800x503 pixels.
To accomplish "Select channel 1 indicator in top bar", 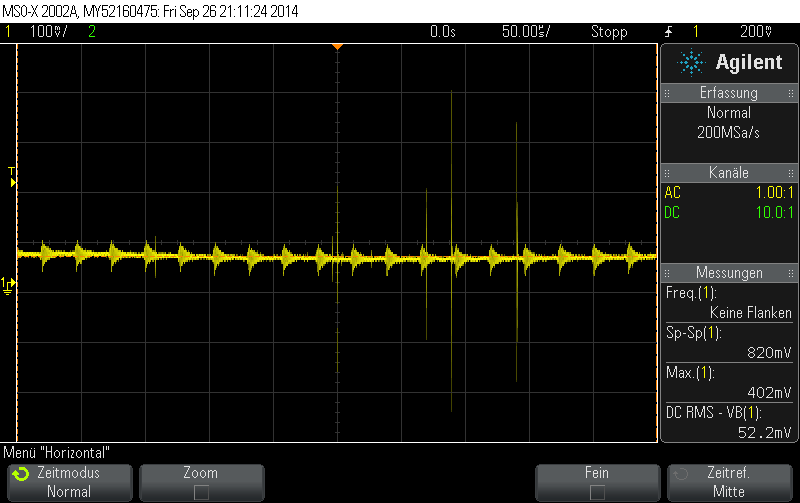I will pos(8,32).
